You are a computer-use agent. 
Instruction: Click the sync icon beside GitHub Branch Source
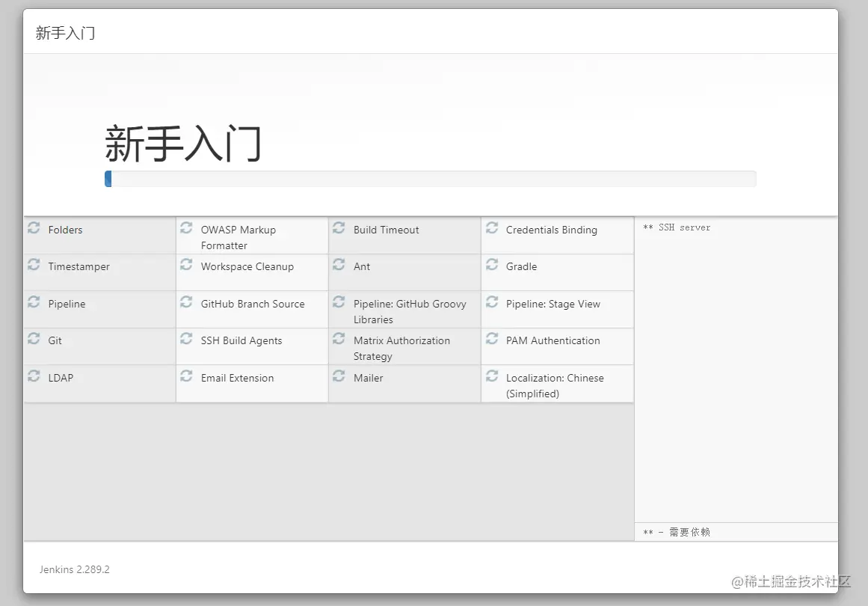coord(187,302)
